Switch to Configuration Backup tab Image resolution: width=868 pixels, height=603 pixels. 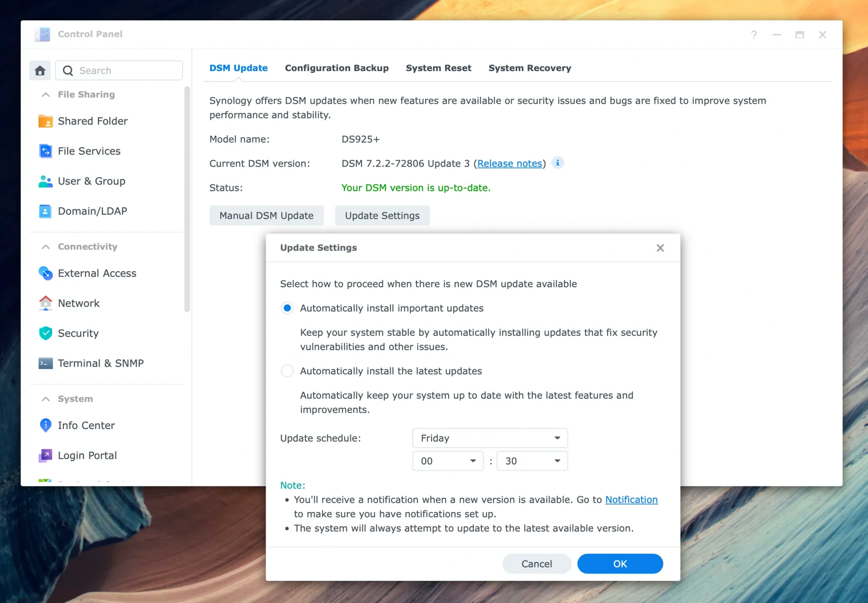(x=337, y=68)
